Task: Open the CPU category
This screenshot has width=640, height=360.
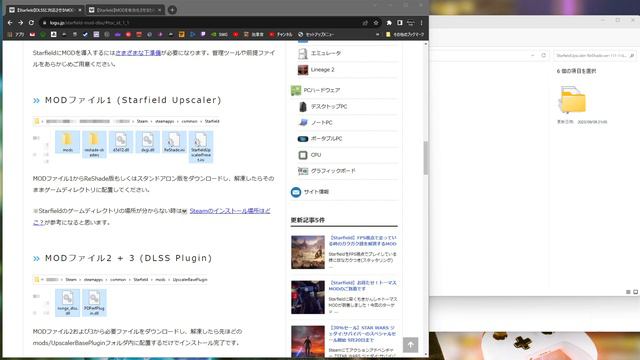Action: coord(316,155)
